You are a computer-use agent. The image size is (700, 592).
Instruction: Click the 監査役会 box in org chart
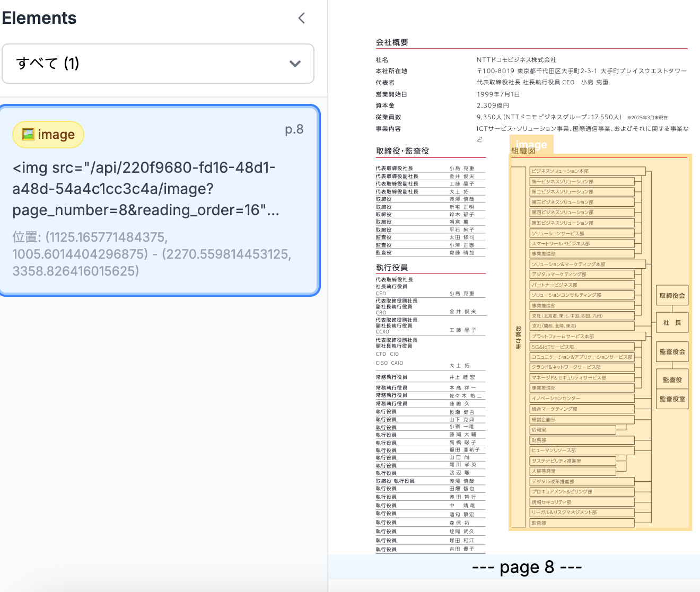pyautogui.click(x=672, y=352)
